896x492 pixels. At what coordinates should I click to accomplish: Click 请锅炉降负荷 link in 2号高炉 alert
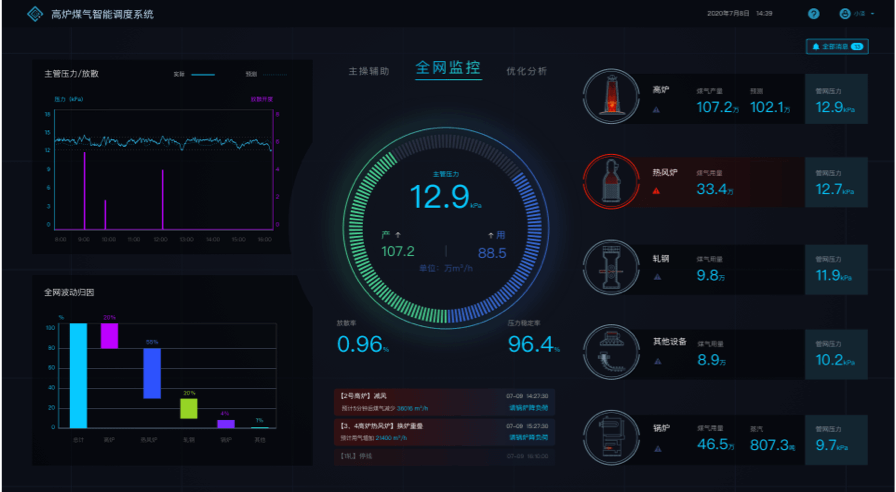(x=526, y=408)
